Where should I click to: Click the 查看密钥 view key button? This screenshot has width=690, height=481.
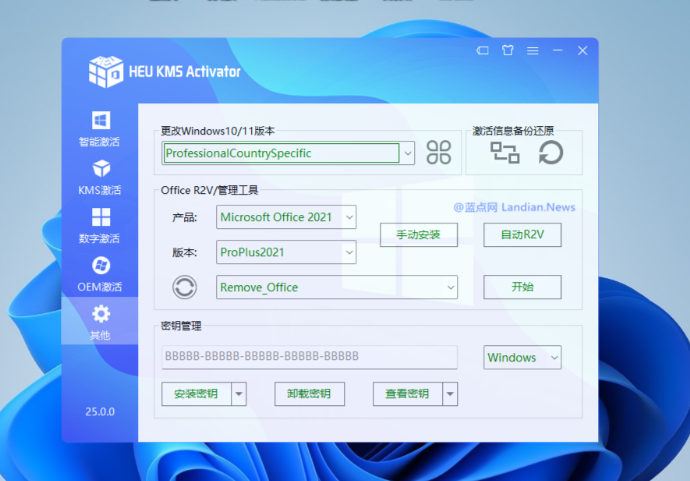[x=407, y=394]
